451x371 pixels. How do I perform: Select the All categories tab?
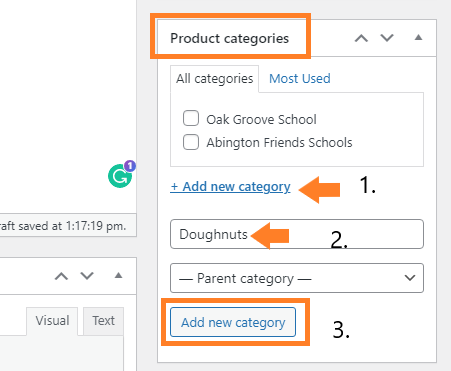pos(215,79)
